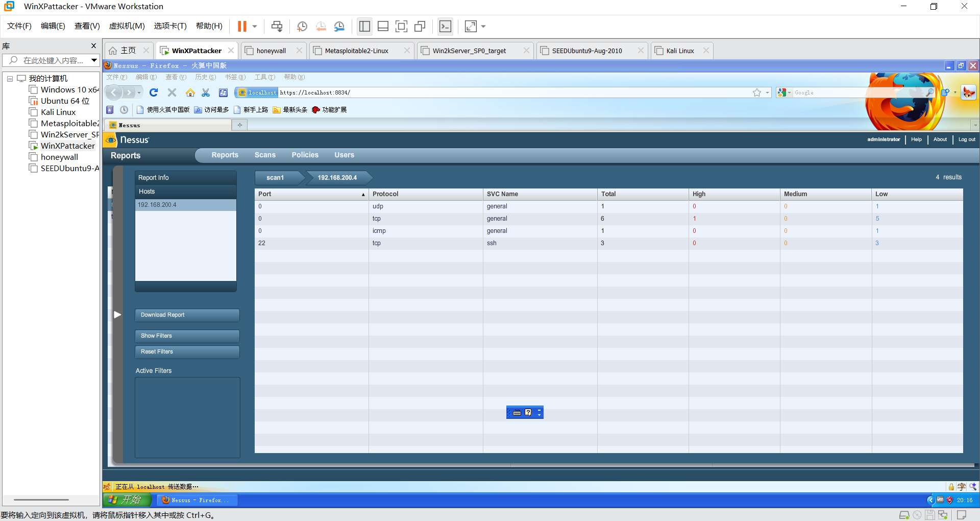
Task: Open the Nessus Users tab
Action: pos(345,155)
